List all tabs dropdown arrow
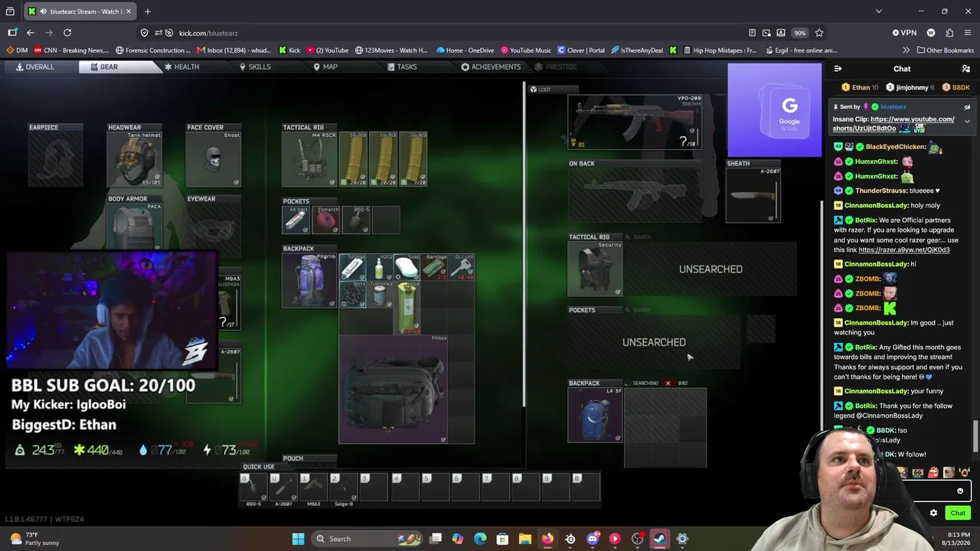 tap(879, 11)
